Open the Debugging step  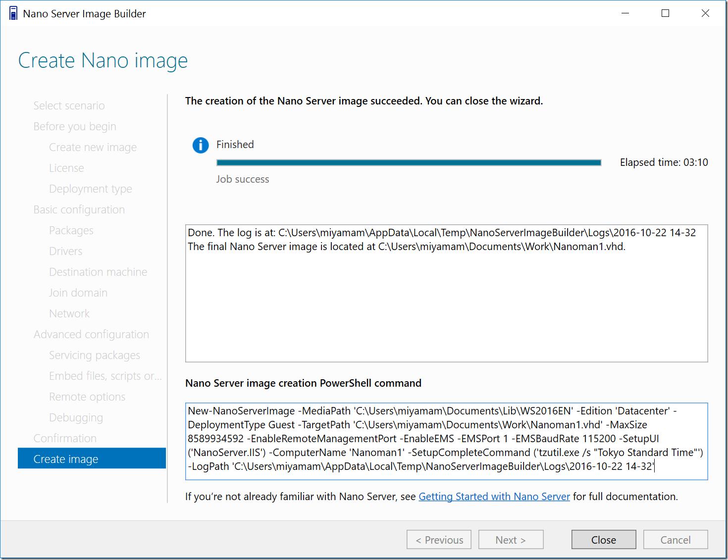pos(76,417)
